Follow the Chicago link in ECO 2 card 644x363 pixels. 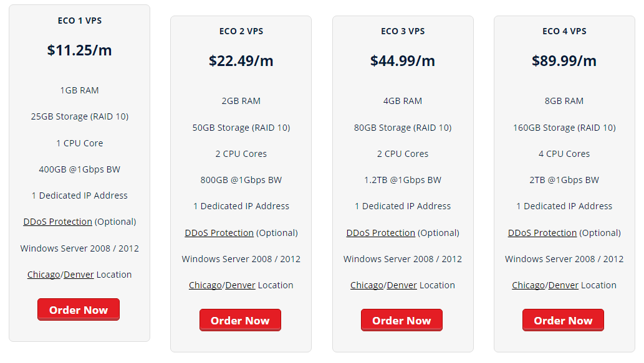(205, 285)
